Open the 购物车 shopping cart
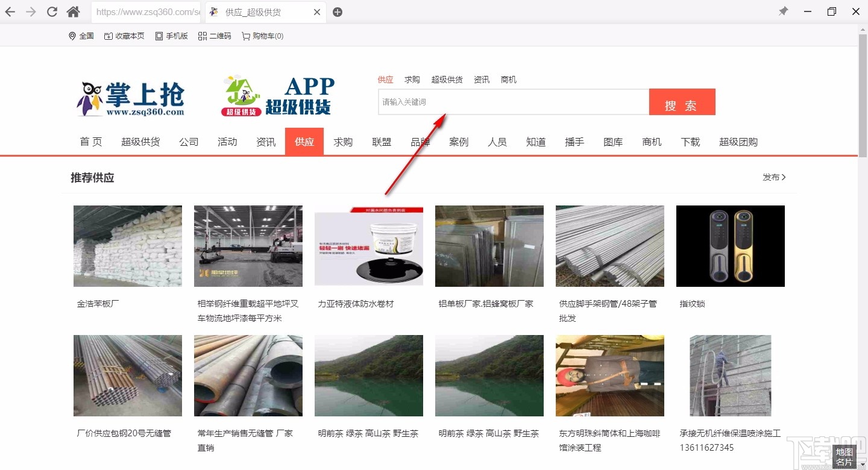868x470 pixels. click(262, 36)
